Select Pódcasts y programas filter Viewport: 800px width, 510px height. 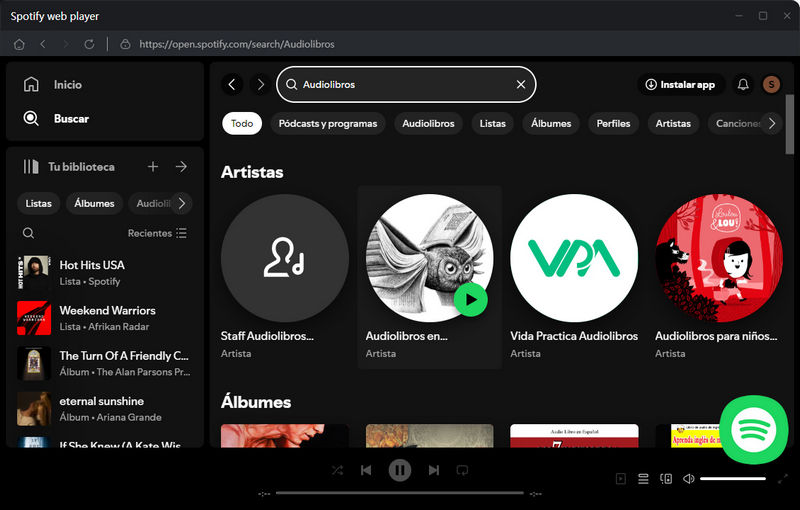[x=328, y=123]
